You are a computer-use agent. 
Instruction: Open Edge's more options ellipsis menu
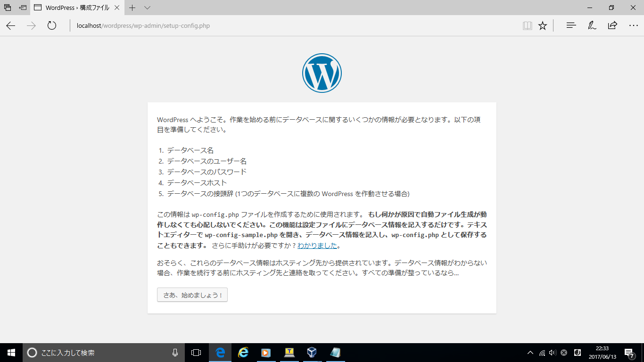633,26
